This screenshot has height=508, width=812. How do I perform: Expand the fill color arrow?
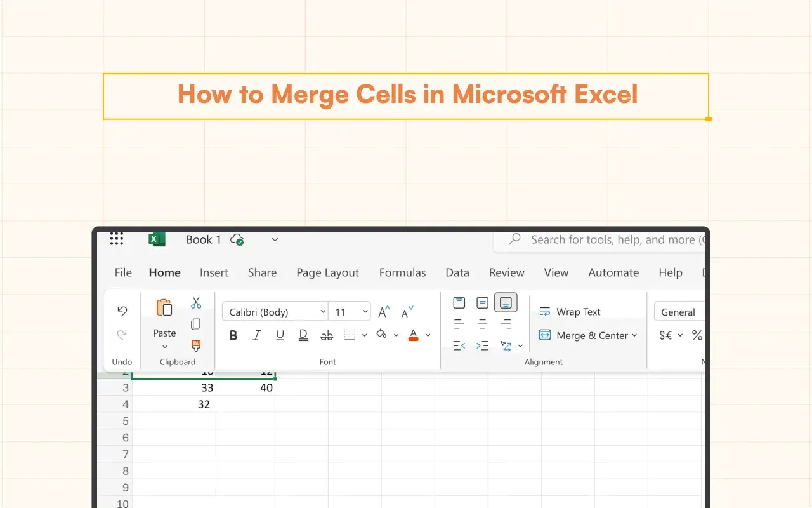(x=396, y=335)
